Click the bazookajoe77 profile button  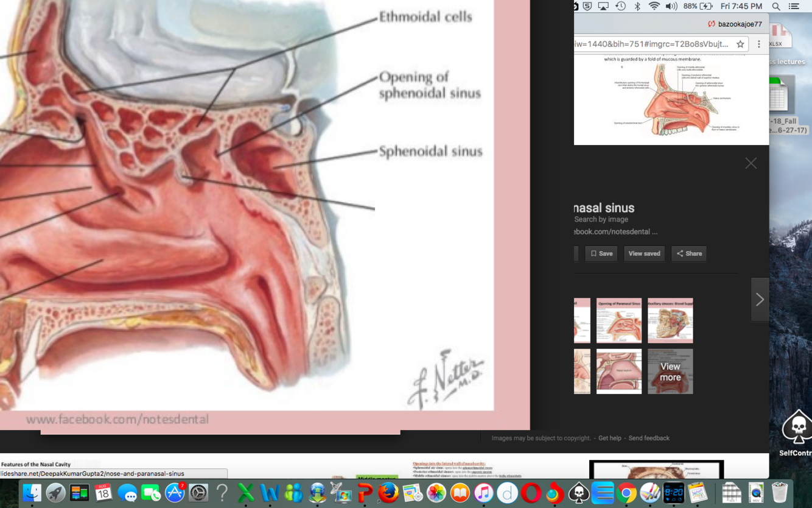[735, 24]
